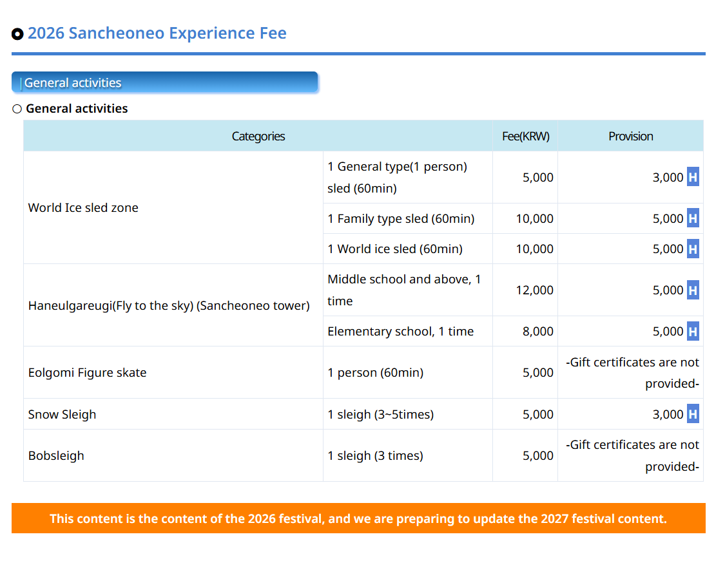Click the Eolgomi Figure skate cell
Viewport: 725px width, 588px height.
tap(173, 373)
